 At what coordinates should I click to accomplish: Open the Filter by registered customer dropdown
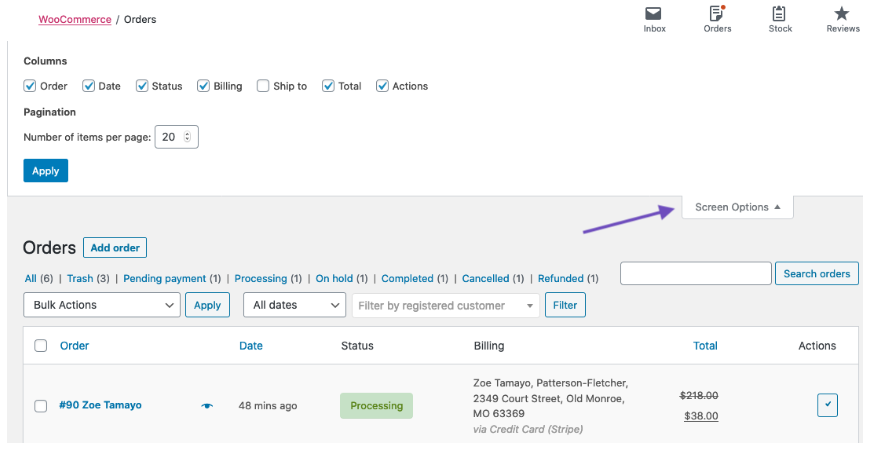445,305
